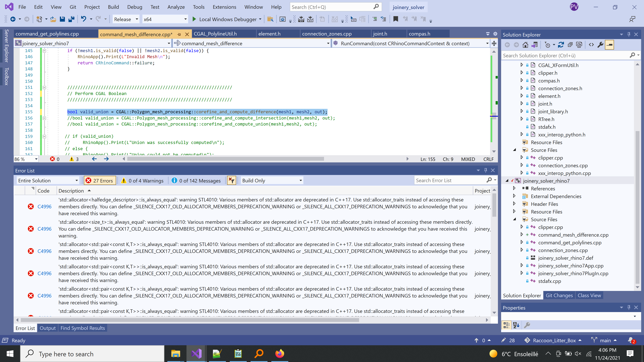Viewport: 644px width, 362px height.
Task: Click the Open File folder icon
Action: click(53, 19)
